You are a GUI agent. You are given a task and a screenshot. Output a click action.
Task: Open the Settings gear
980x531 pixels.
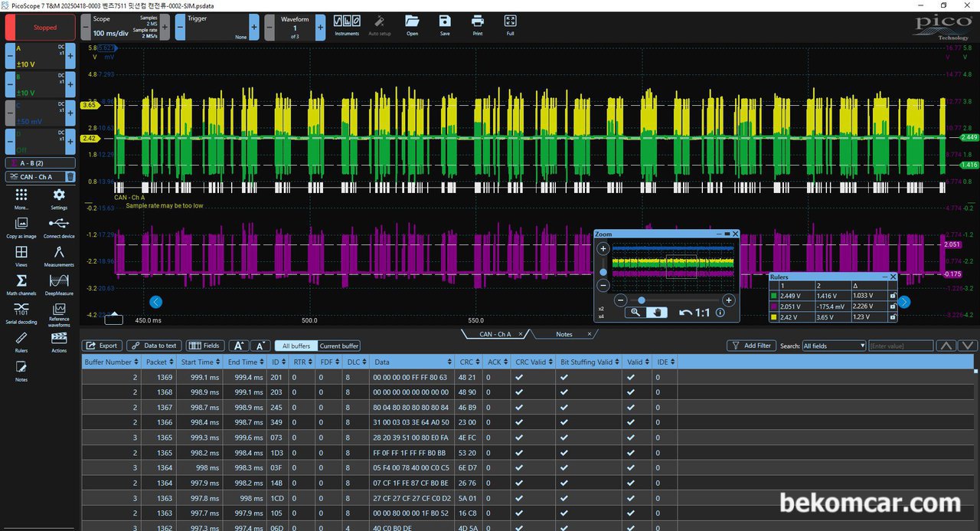click(59, 196)
